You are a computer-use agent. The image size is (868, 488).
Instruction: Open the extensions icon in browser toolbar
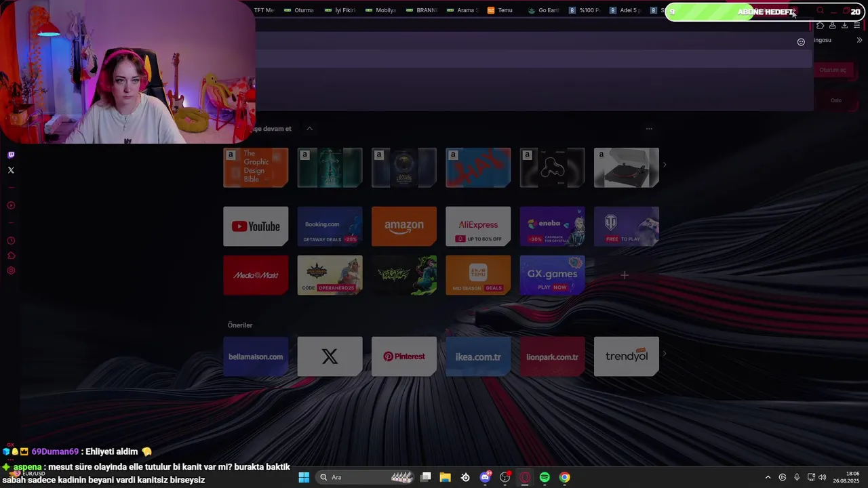click(820, 26)
